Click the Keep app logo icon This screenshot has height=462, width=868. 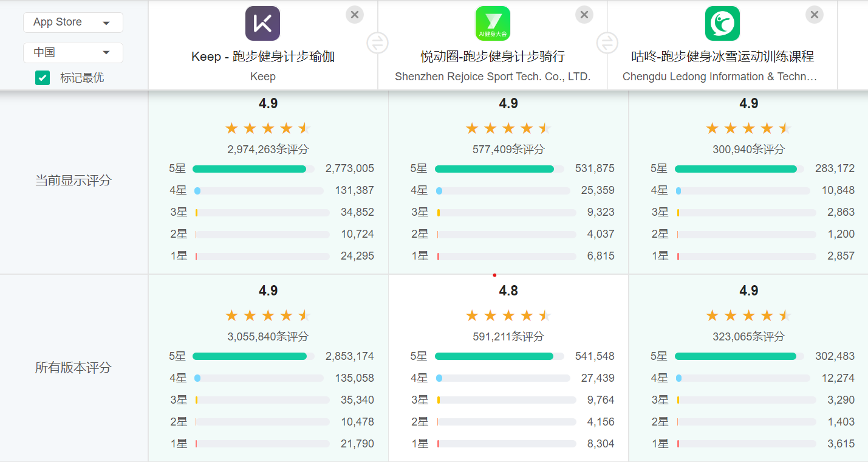(262, 24)
